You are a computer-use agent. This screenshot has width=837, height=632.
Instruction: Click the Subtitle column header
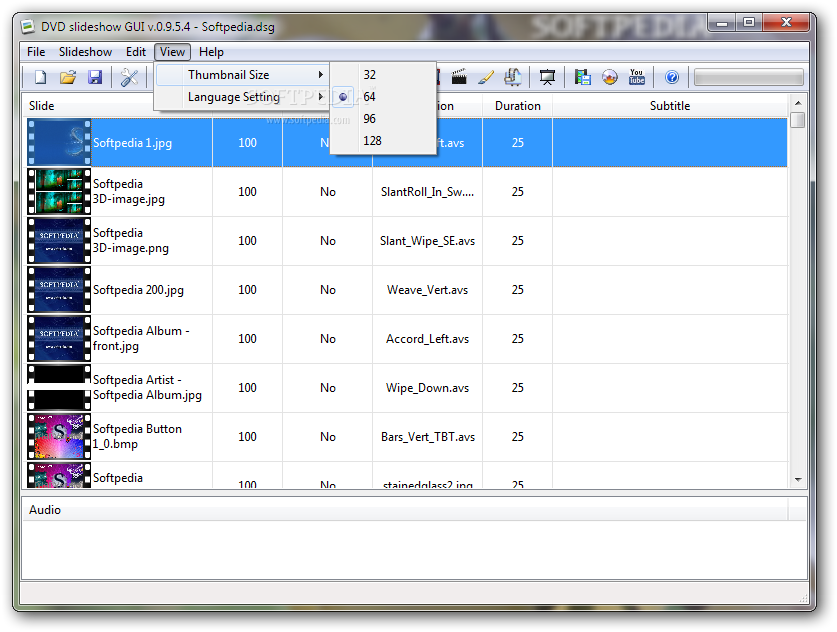pyautogui.click(x=670, y=106)
